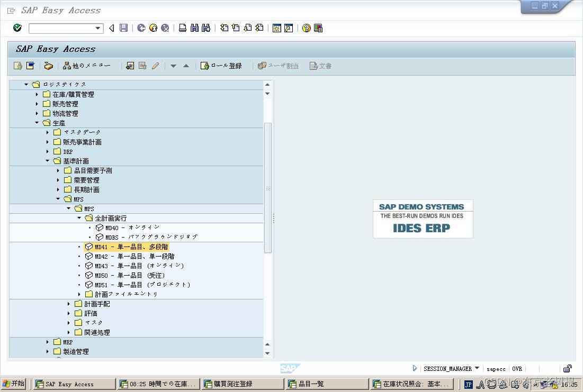Click the tree vertical scrollbar thumb

tap(268, 188)
